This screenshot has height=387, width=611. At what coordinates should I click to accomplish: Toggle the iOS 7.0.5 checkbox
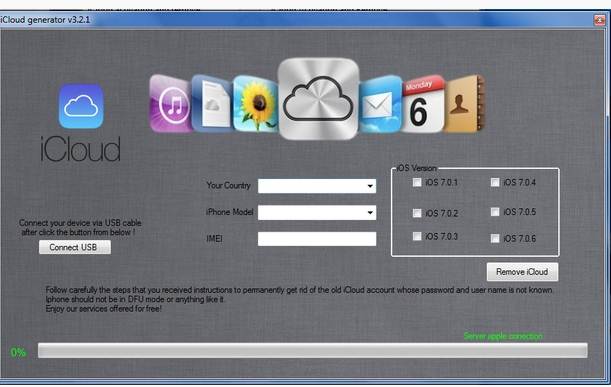click(495, 212)
